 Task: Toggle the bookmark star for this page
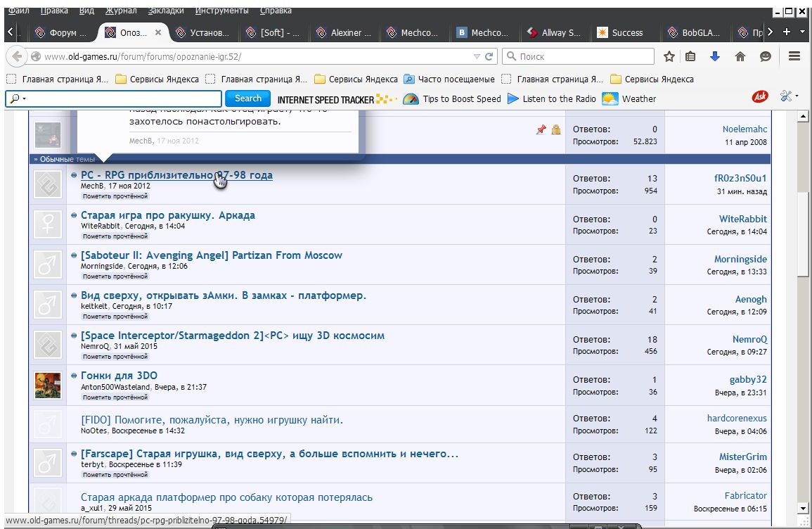click(x=669, y=55)
